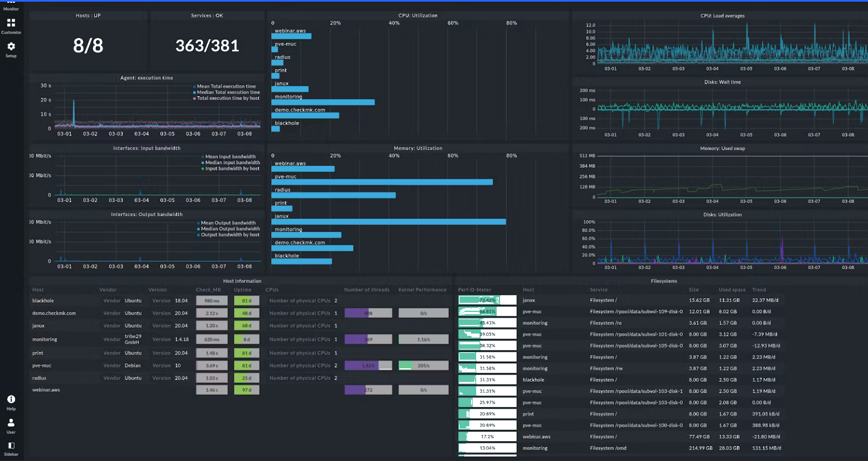Click the 8/8 Hosts UP counter
868x461 pixels.
(x=88, y=46)
